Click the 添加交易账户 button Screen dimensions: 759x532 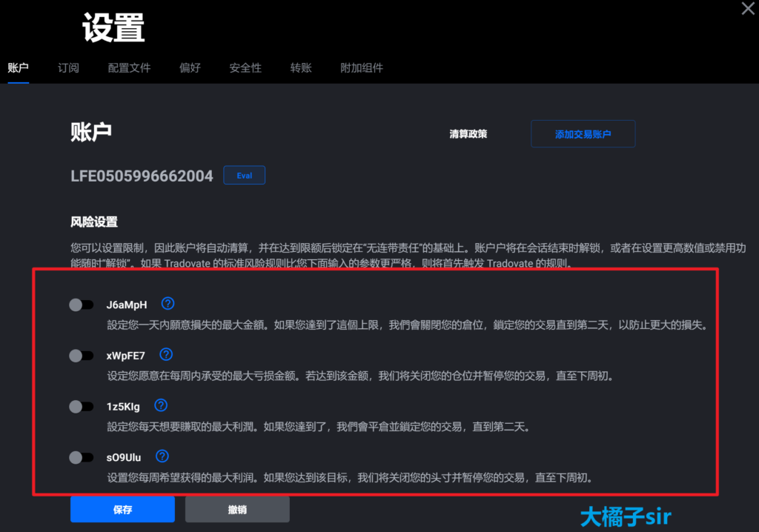click(583, 134)
